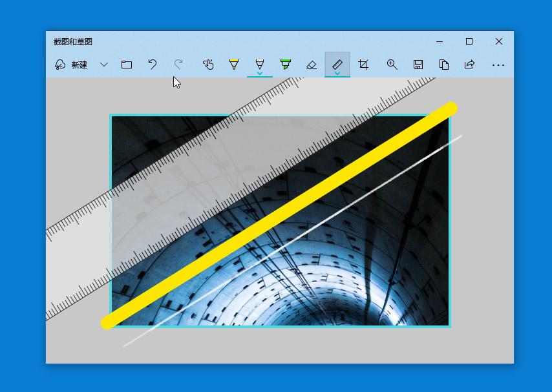
Task: Click the zoom magnifier icon
Action: tap(392, 65)
